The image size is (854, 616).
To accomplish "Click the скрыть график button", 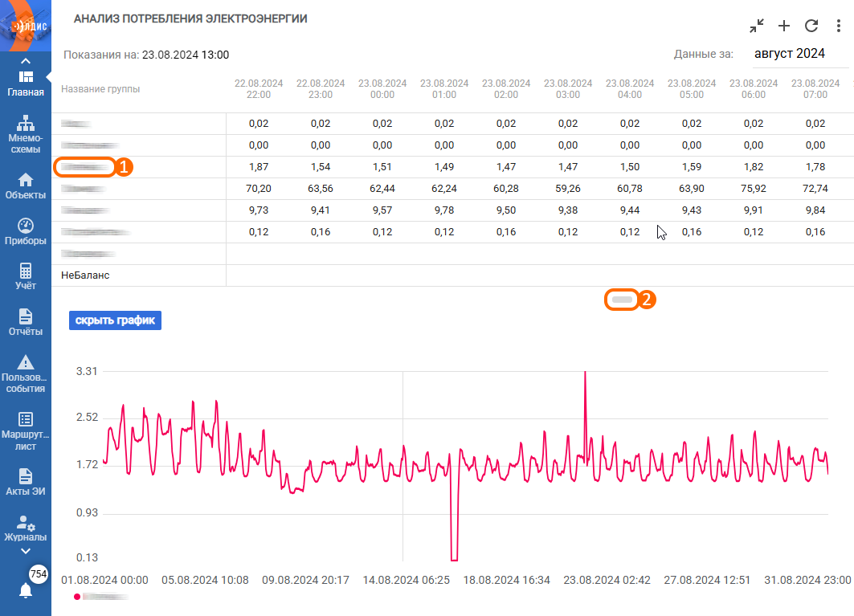I will (x=115, y=320).
